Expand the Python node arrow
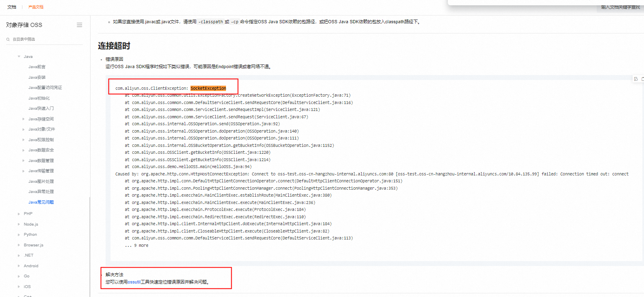The image size is (644, 297). click(x=19, y=235)
